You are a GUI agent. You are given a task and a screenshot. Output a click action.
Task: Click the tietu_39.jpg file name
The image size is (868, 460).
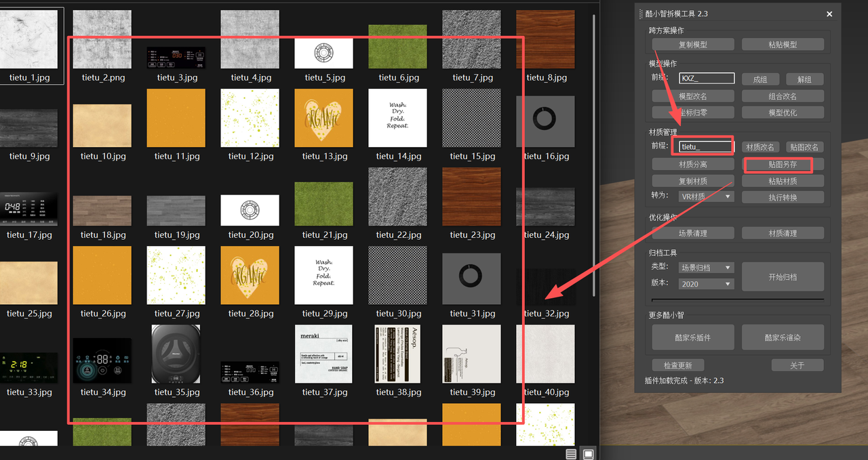(x=472, y=392)
